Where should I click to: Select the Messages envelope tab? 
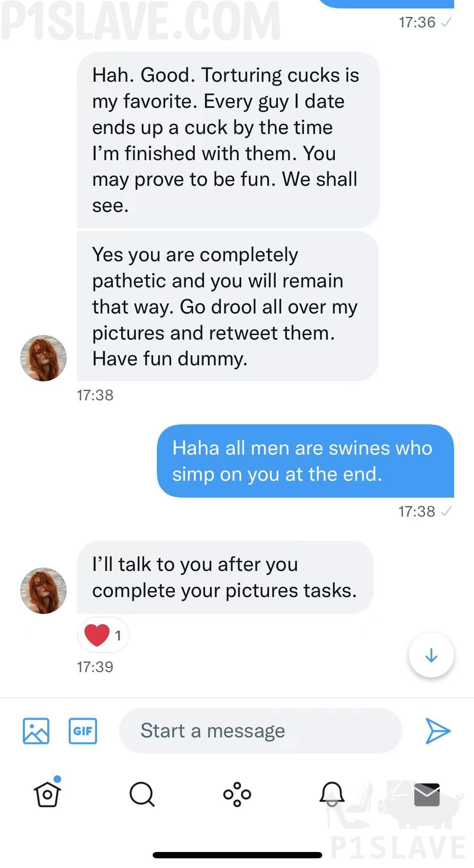tap(427, 794)
